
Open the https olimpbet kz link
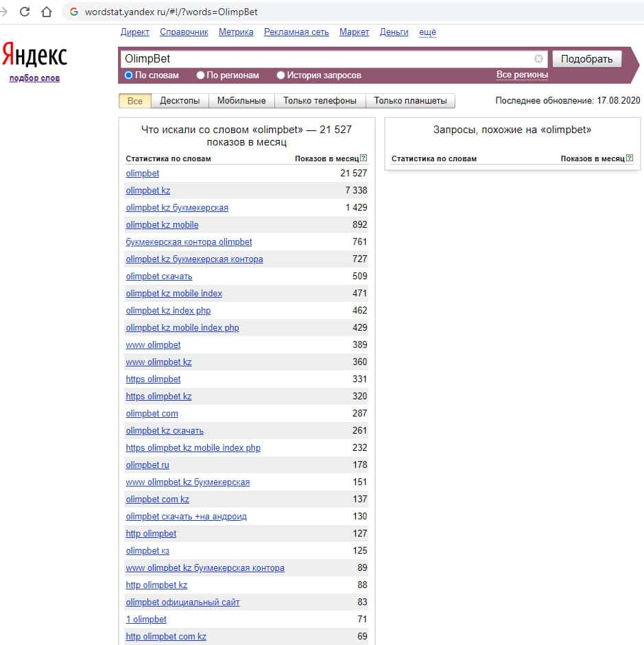158,397
